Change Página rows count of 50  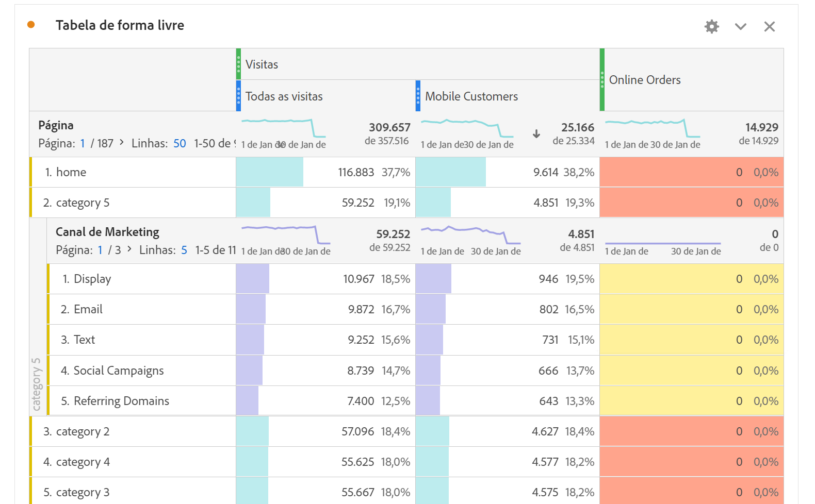pyautogui.click(x=180, y=143)
